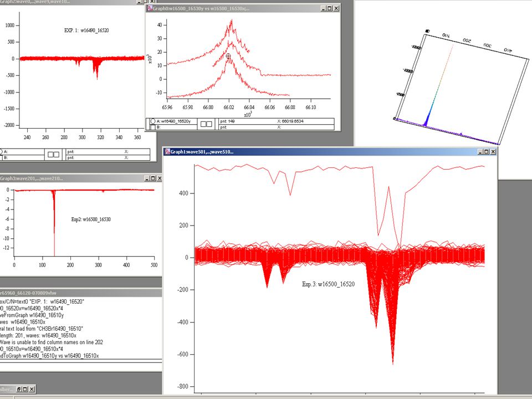Click the 'A:' cursor label in Graph2 info panel
Image resolution: width=532 pixels, height=399 pixels.
6,152
